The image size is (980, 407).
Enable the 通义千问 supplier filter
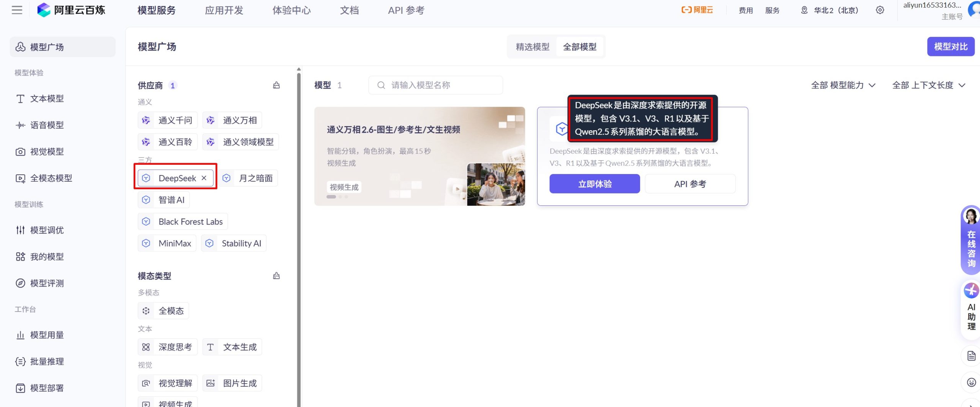click(167, 120)
